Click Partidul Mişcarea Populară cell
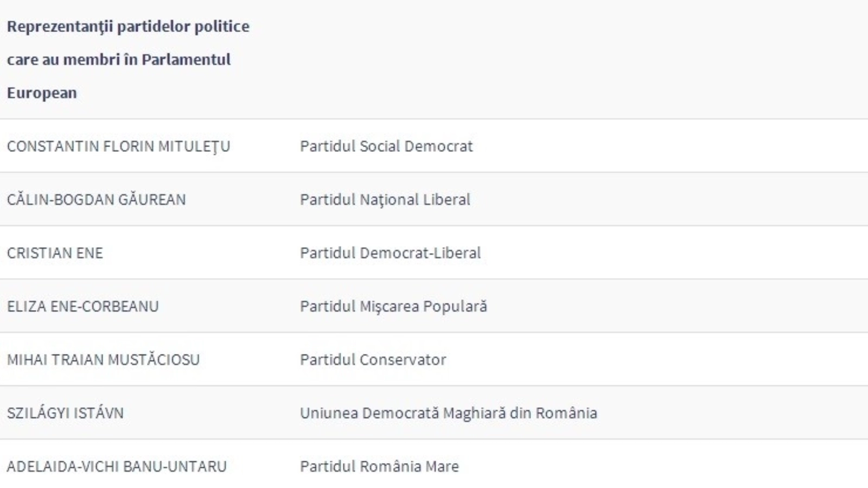868x488 pixels. click(x=393, y=306)
